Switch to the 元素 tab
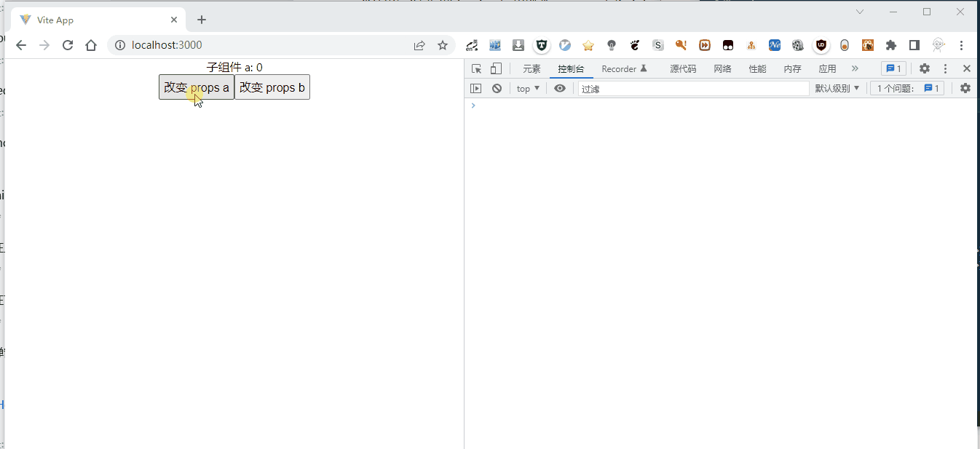This screenshot has width=980, height=449. pyautogui.click(x=532, y=69)
